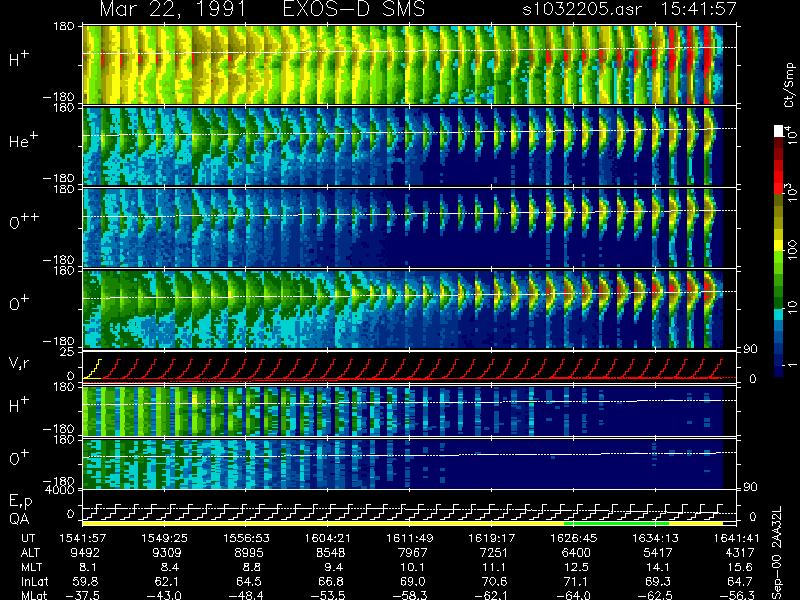
Task: Click the "MLat" row label
Action: [33, 595]
